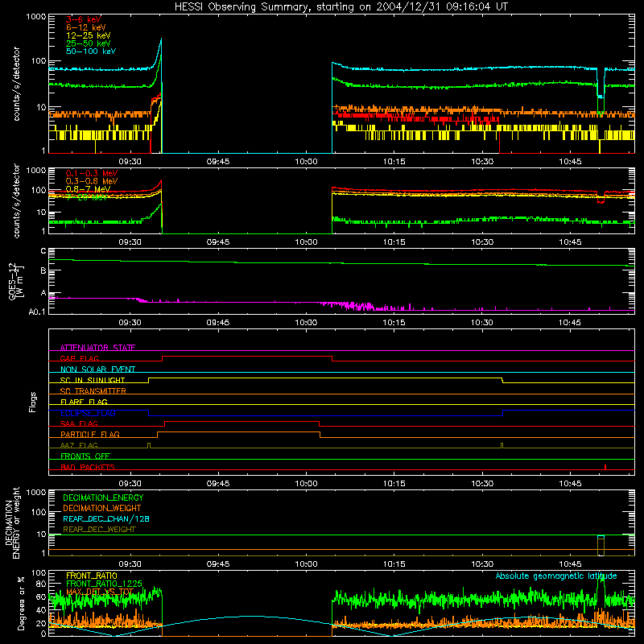Click 09:30 time label under Flags panel
The height and width of the screenshot is (644, 644).
pos(130,484)
